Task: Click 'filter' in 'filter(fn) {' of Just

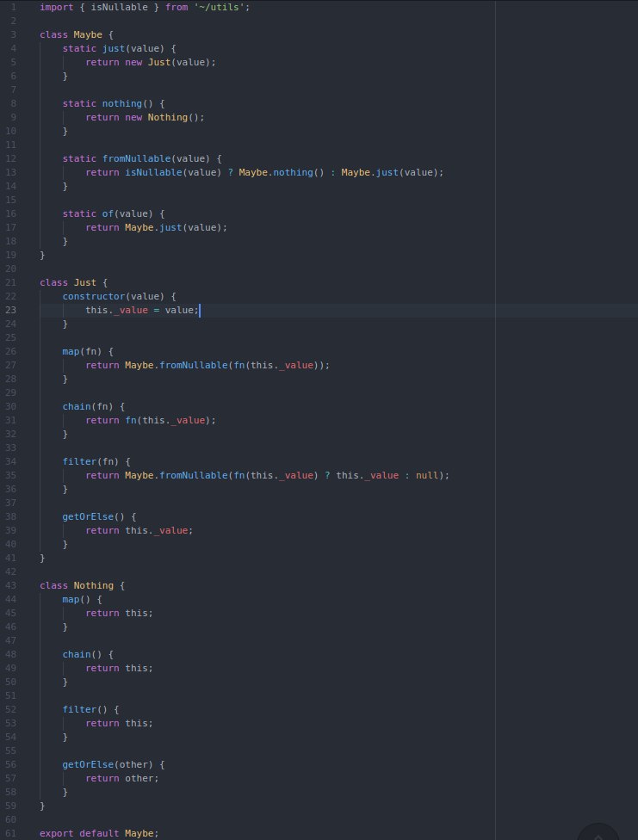Action: click(79, 462)
